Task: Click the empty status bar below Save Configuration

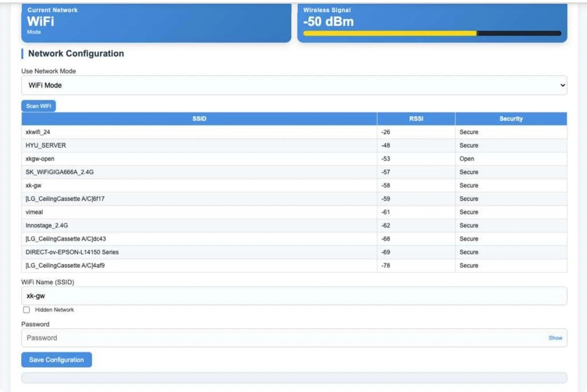Action: (294, 378)
